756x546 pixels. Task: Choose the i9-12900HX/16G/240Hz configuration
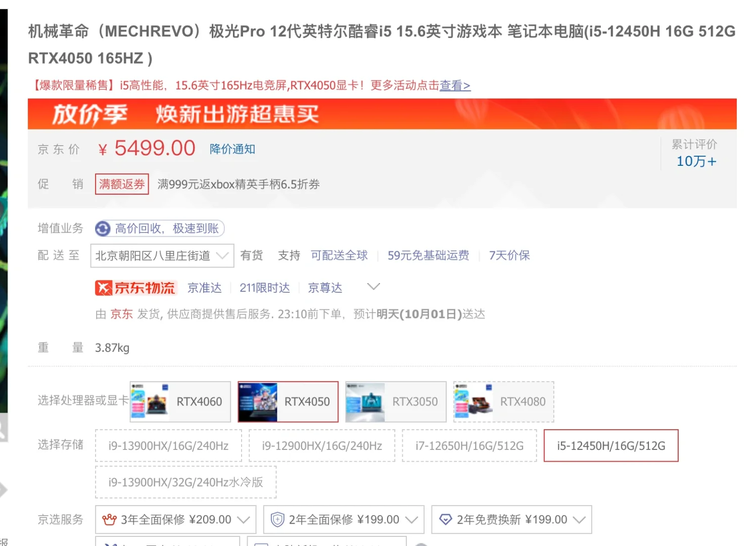click(x=322, y=446)
